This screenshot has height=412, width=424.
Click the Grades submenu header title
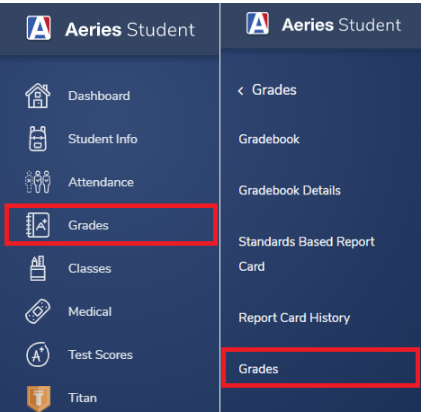pos(274,90)
